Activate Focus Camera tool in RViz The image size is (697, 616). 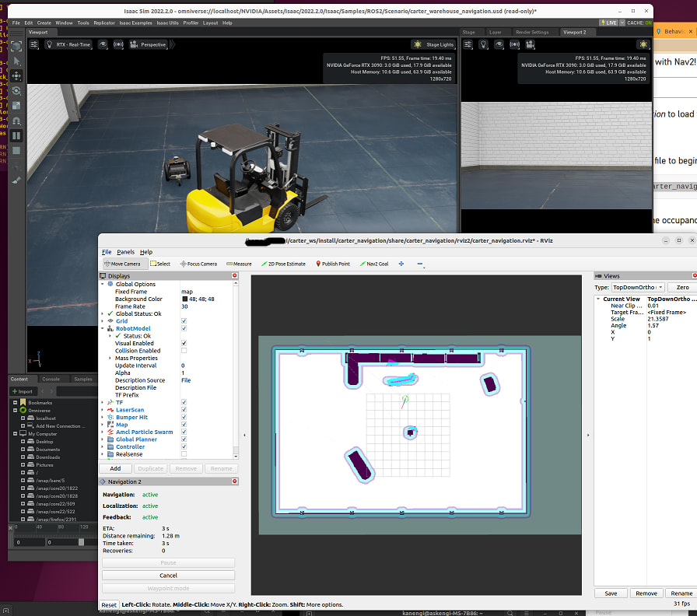(198, 264)
